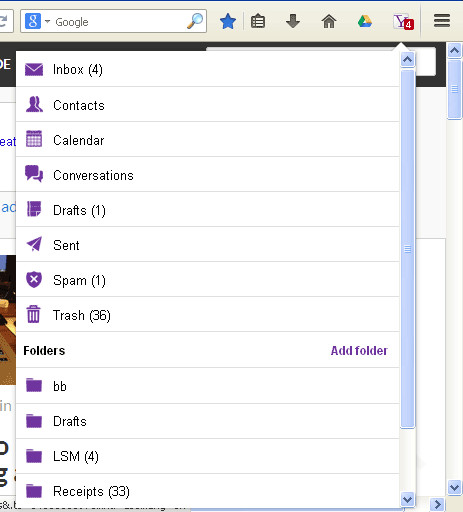This screenshot has height=512, width=463.
Task: Go to the Home page icon
Action: pos(329,22)
